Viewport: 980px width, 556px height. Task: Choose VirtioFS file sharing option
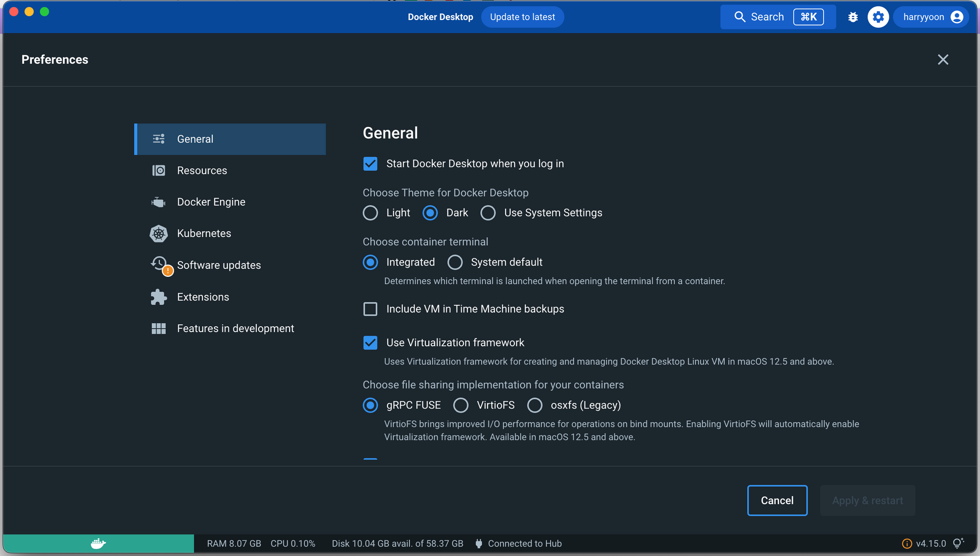pos(461,405)
